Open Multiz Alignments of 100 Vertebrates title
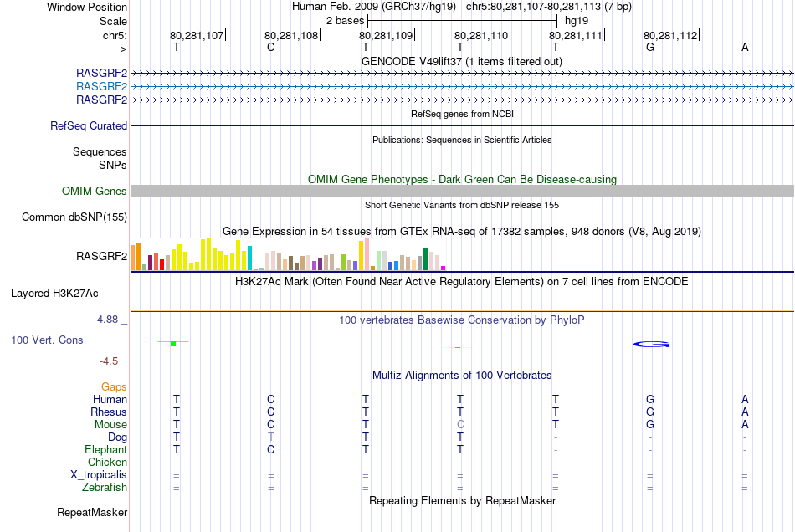 (x=462, y=376)
